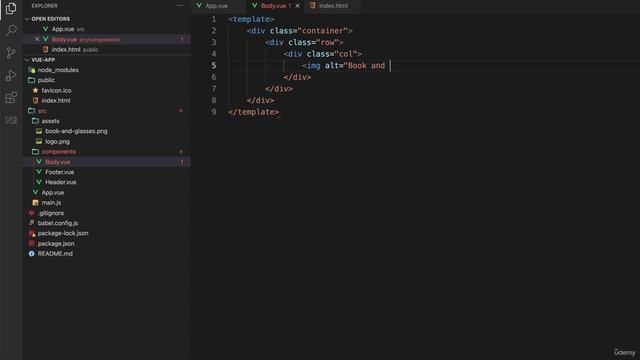
Task: Click the image icon beside logo.png
Action: (x=39, y=141)
